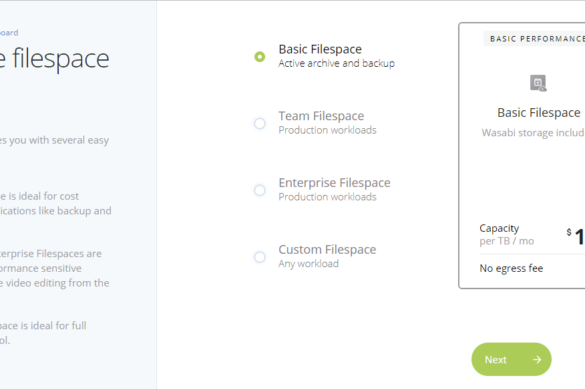
Task: Click the Next button
Action: (x=511, y=359)
